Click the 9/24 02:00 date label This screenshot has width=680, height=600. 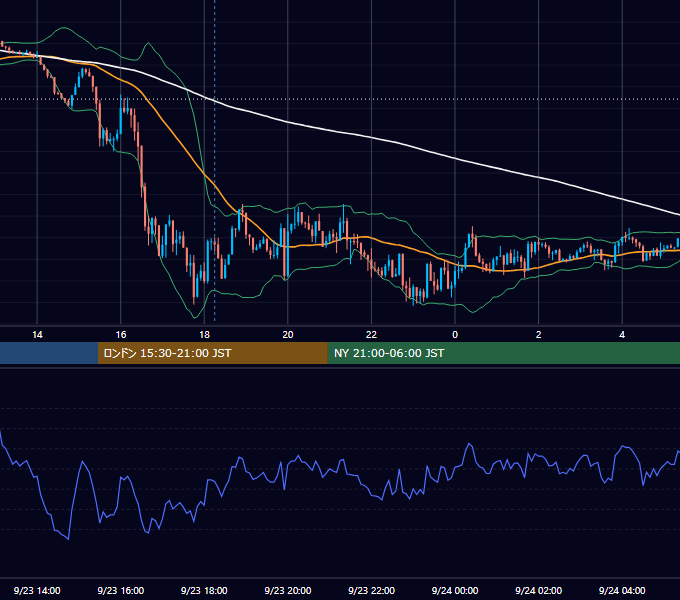coord(538,590)
